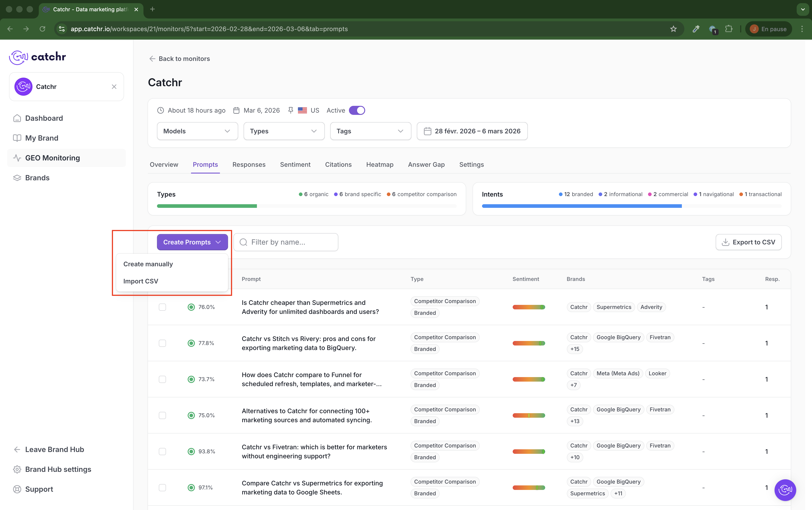Open the purple Catchr chat widget bubble
The image size is (812, 510).
785,490
